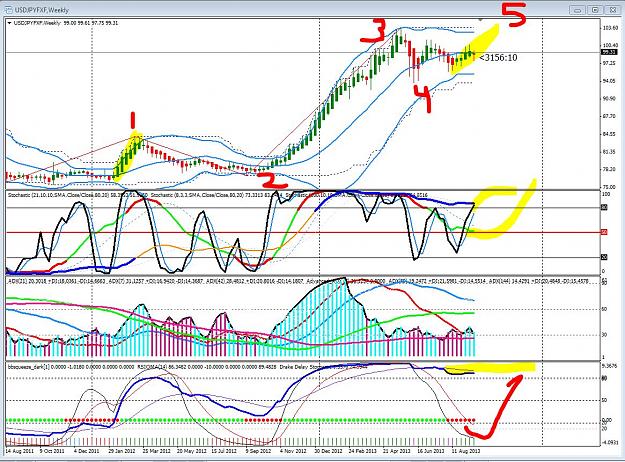Click the "30 Dec 2012" date axis label
The height and width of the screenshot is (462, 625).
pos(328,451)
